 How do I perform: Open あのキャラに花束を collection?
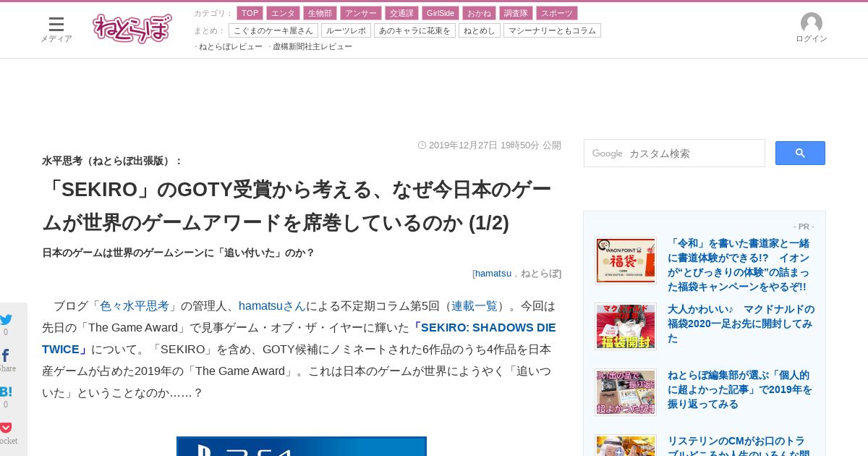(414, 30)
